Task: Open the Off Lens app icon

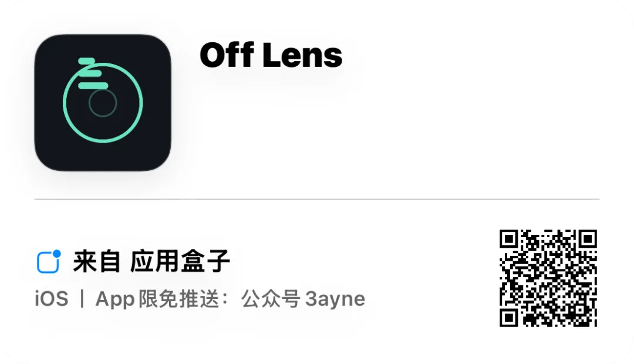Action: coord(103,103)
